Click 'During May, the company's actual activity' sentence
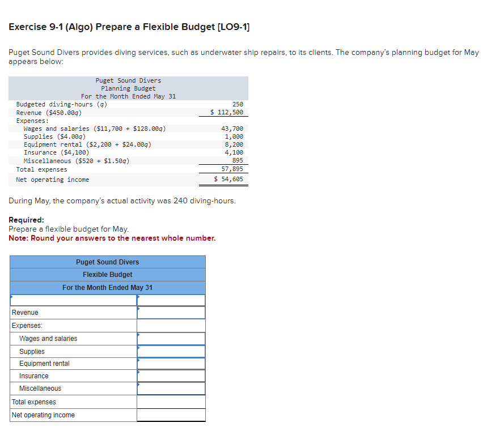The height and width of the screenshot is (444, 504). [x=122, y=201]
